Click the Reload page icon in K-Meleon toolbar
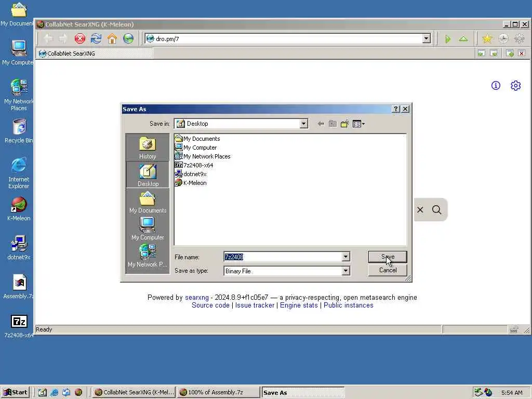The image size is (532, 399). [96, 38]
